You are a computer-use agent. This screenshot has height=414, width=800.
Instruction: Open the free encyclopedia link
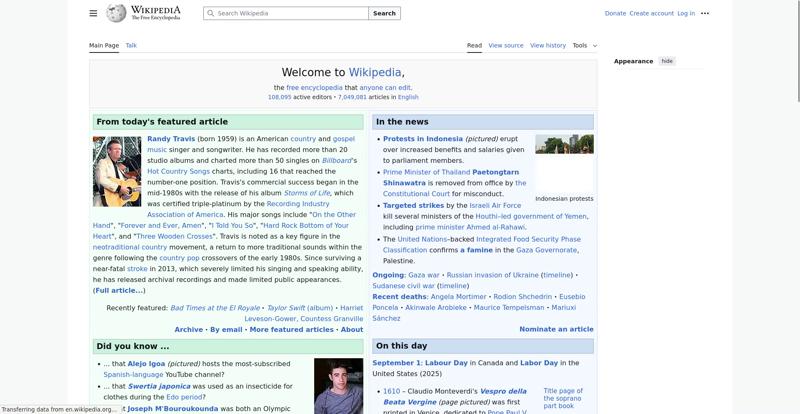(314, 88)
